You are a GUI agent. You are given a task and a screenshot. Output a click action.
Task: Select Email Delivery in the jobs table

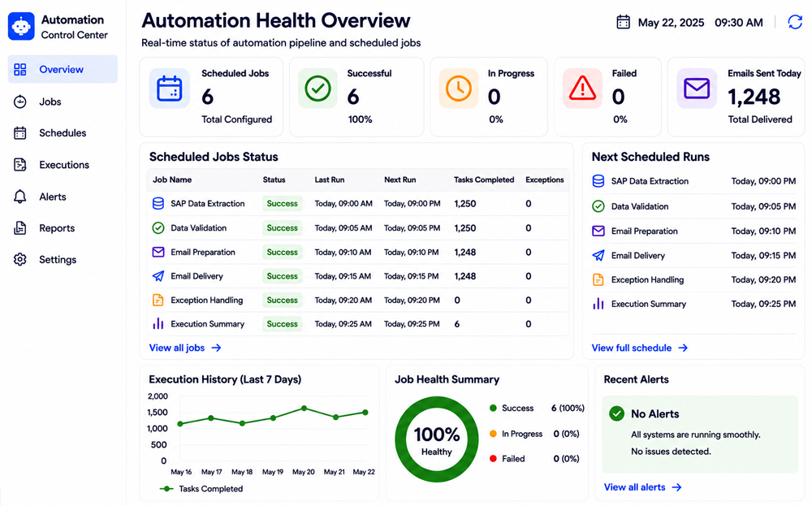[x=197, y=276]
